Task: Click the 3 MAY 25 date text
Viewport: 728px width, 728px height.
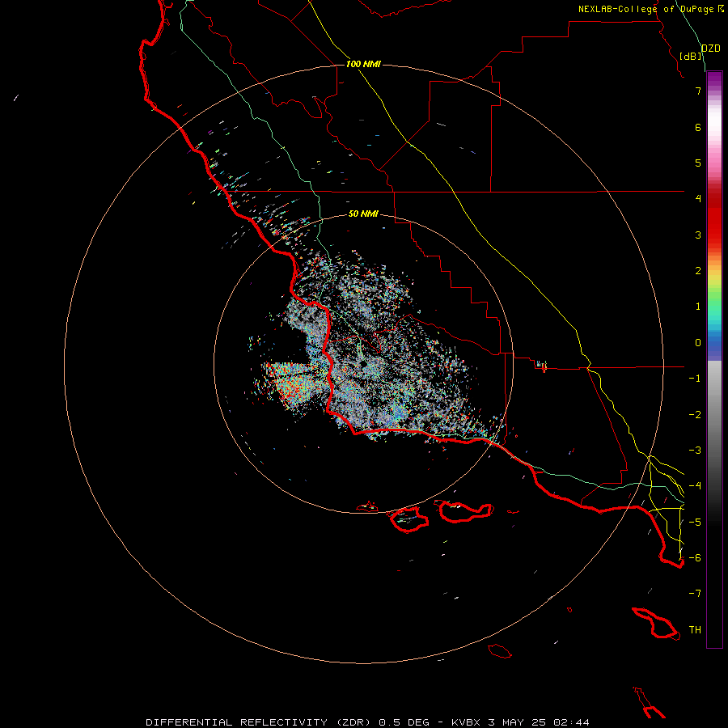Action: click(518, 722)
